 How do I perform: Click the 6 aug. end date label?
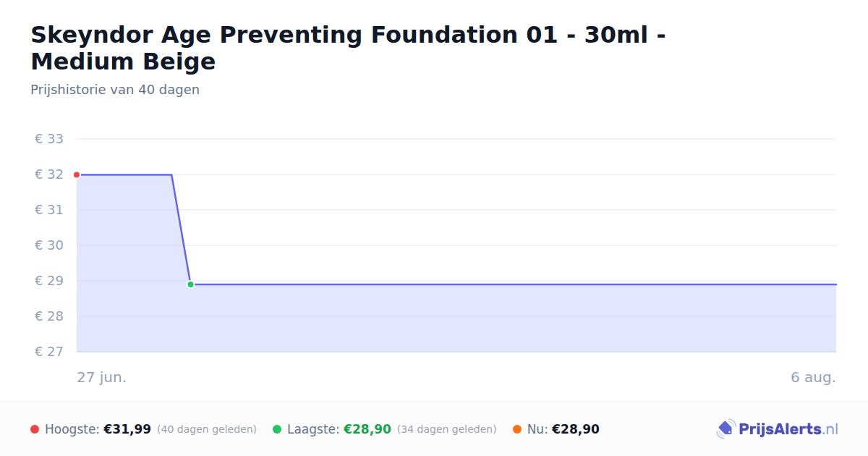click(x=813, y=377)
